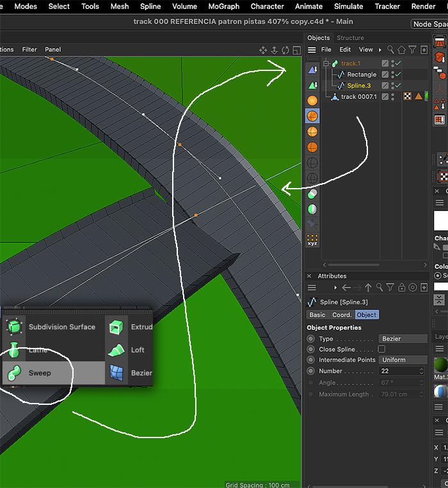The width and height of the screenshot is (448, 488).
Task: Click Attributes up arrow icon
Action: [368, 288]
